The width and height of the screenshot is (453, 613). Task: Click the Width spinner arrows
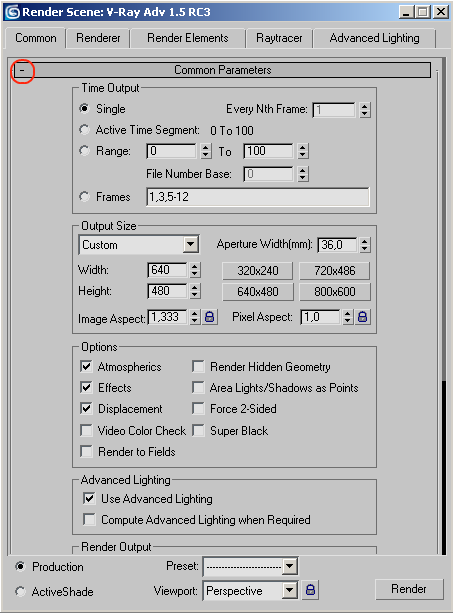[x=195, y=270]
